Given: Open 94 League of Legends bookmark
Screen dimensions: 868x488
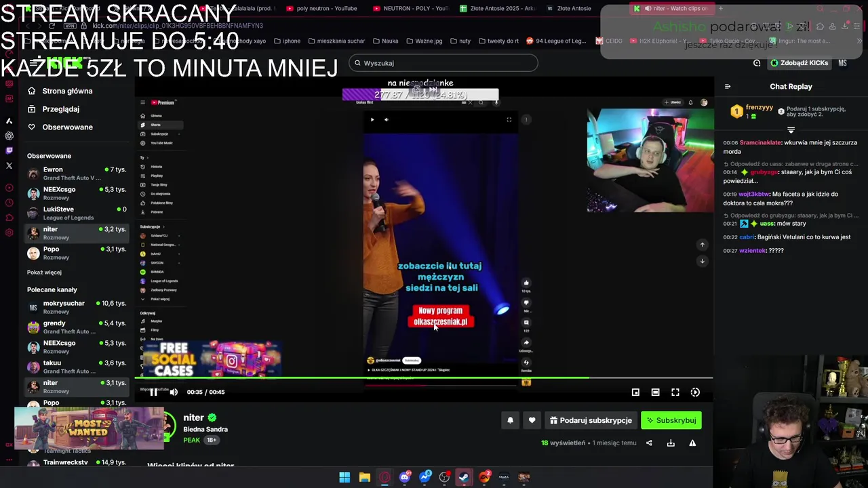Looking at the screenshot, I should (x=556, y=41).
